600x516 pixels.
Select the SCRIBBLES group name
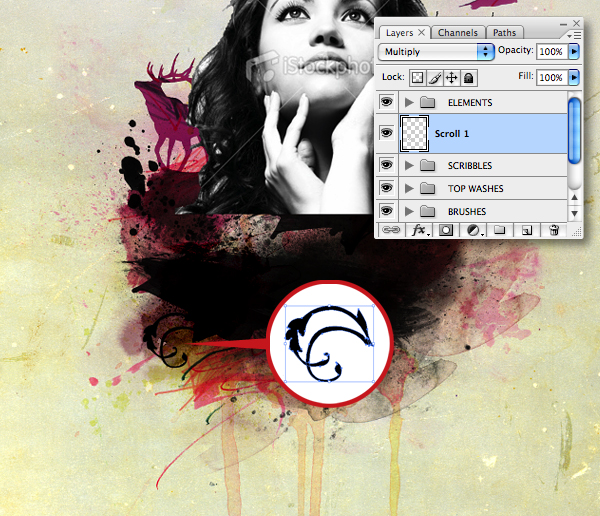[470, 166]
